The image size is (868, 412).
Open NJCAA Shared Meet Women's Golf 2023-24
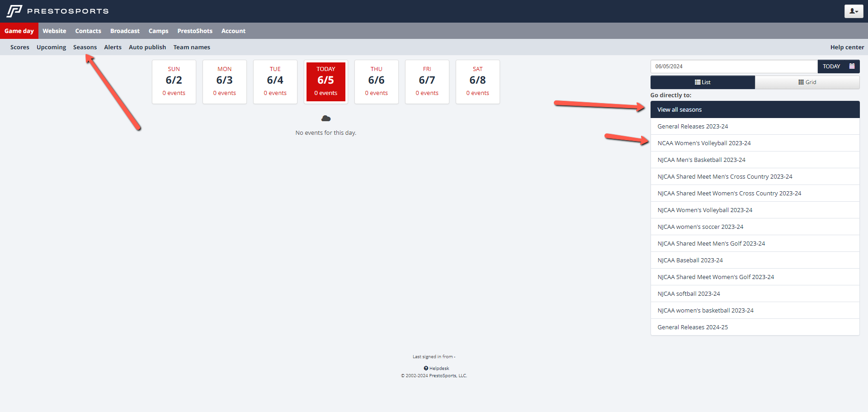[x=755, y=277]
